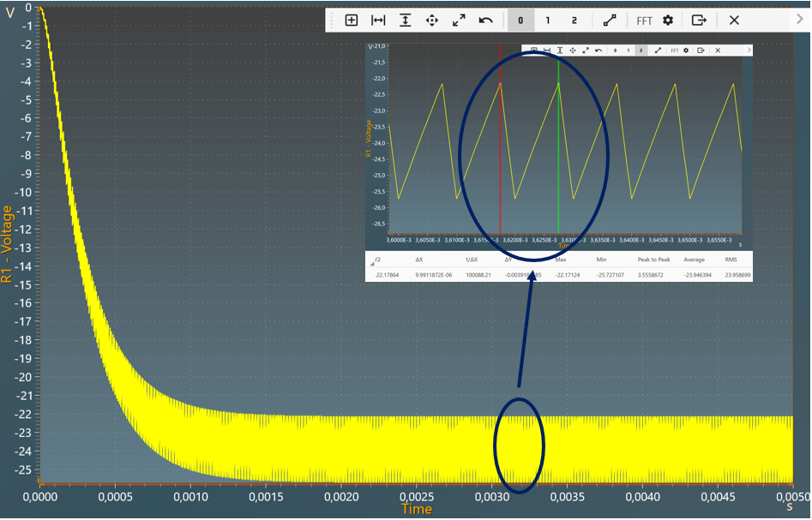Click the export graph icon

pos(699,21)
